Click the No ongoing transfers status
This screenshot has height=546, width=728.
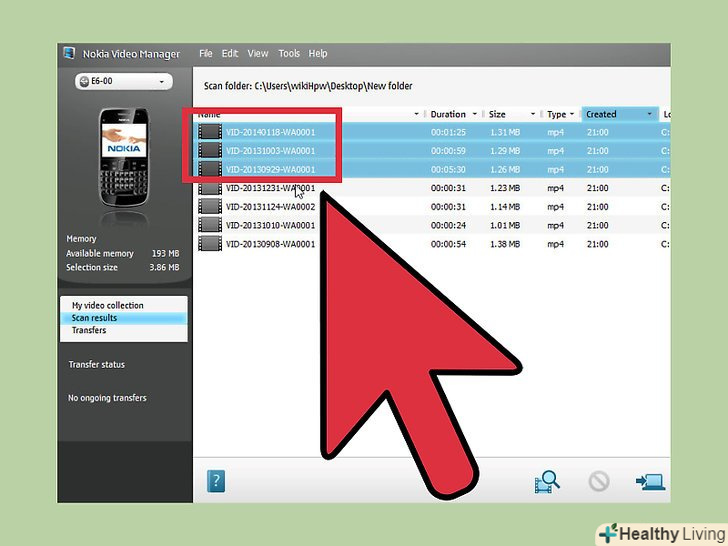click(107, 398)
